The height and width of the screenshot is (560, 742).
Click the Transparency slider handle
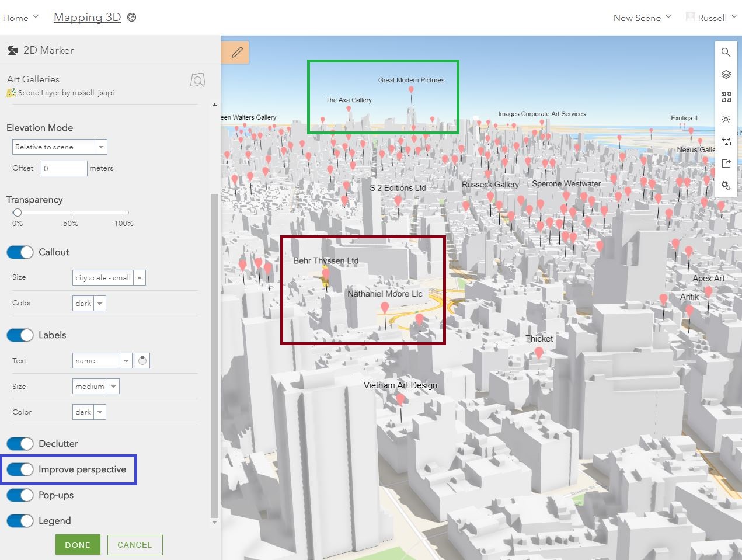click(18, 213)
